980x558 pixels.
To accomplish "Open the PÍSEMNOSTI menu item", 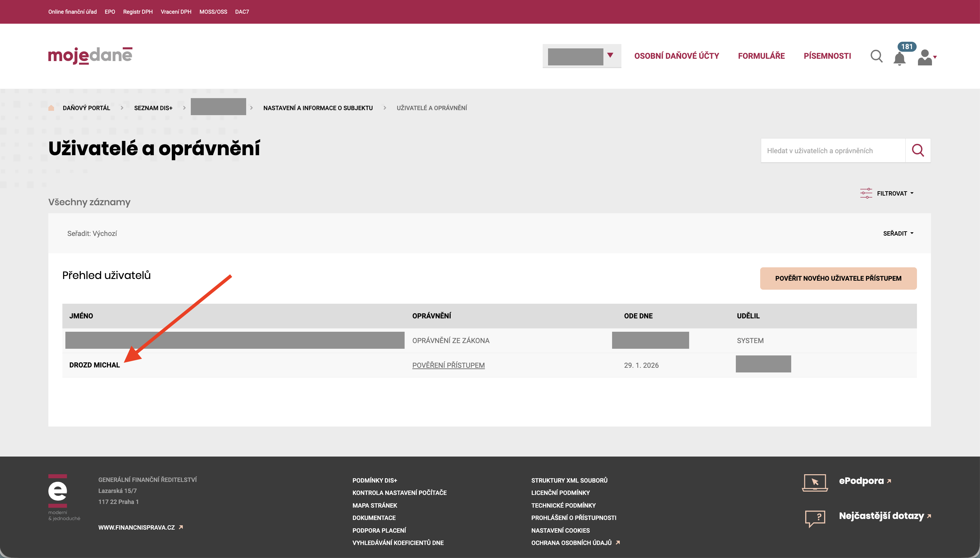I will click(x=827, y=56).
